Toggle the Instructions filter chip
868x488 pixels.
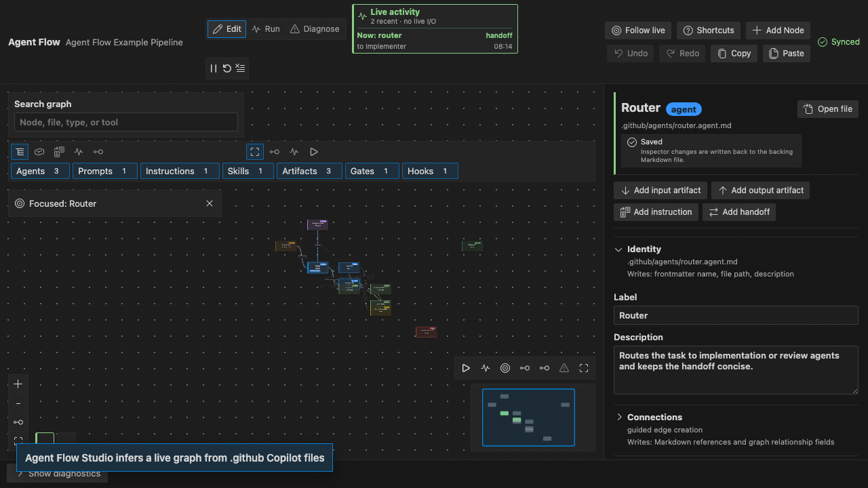[180, 171]
